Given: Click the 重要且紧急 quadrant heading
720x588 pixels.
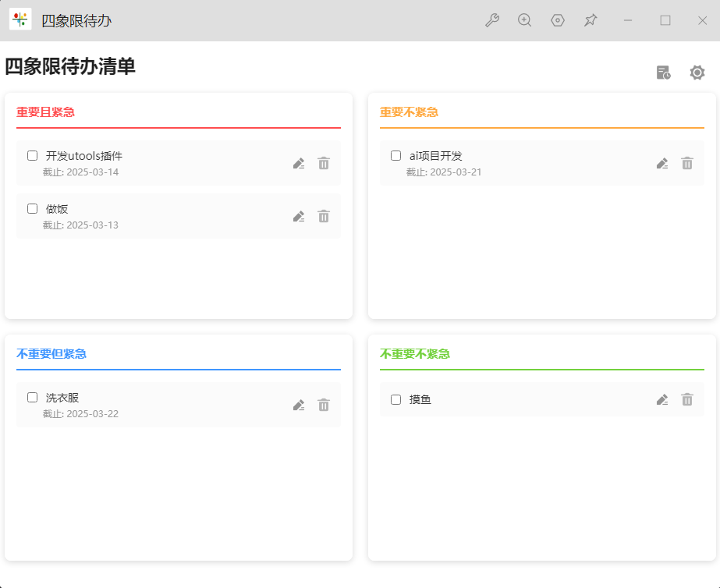Looking at the screenshot, I should pos(45,112).
